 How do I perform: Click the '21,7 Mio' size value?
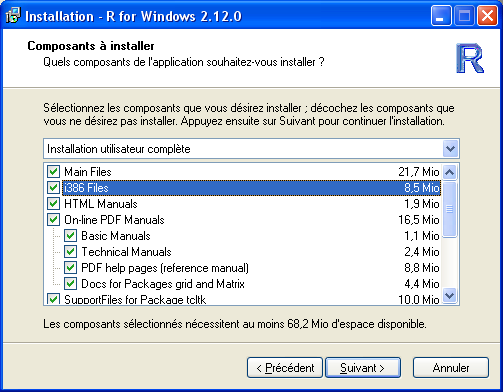point(419,172)
